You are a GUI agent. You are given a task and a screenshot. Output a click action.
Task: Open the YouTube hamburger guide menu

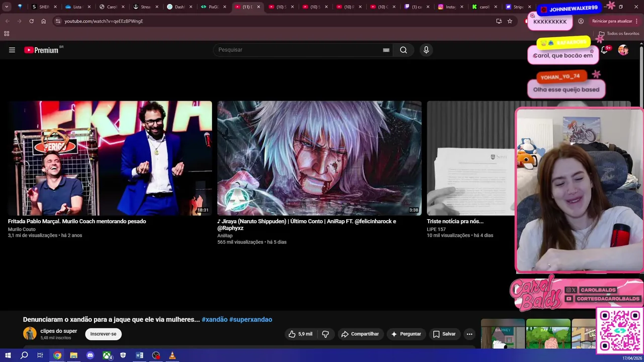tap(12, 50)
